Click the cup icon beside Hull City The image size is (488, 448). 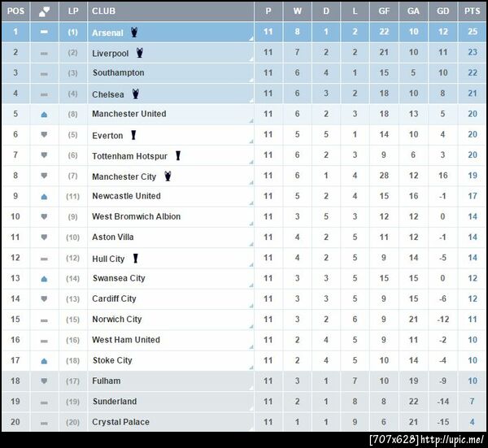coord(135,259)
